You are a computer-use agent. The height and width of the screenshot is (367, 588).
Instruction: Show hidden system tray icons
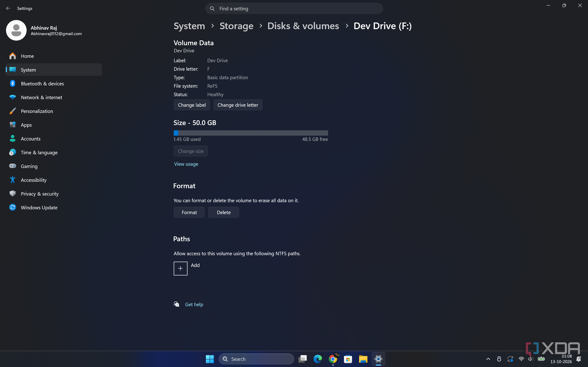(488, 359)
